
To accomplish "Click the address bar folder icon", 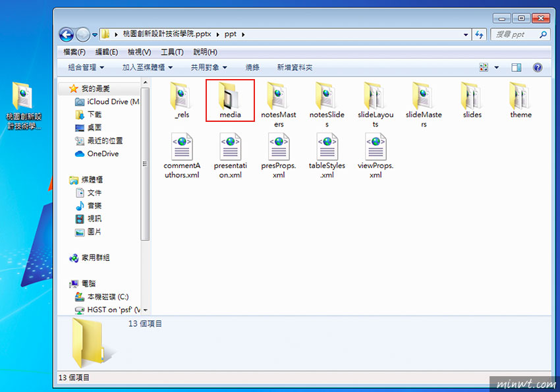I will click(105, 34).
